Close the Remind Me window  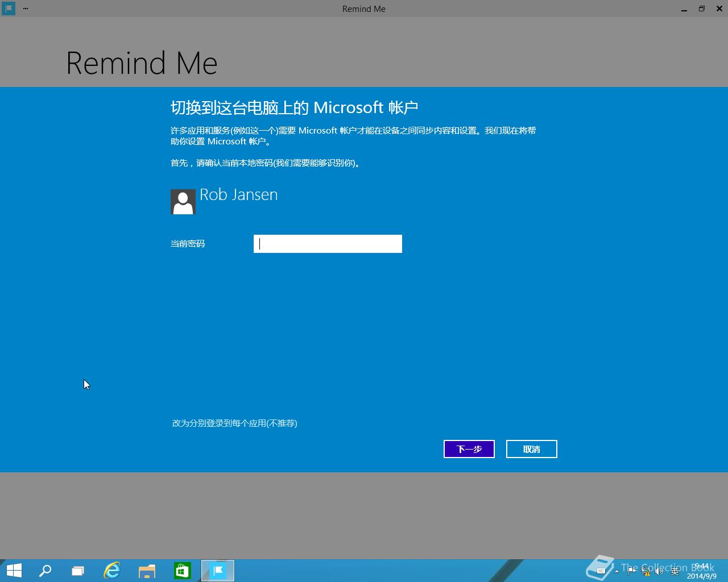coord(719,9)
